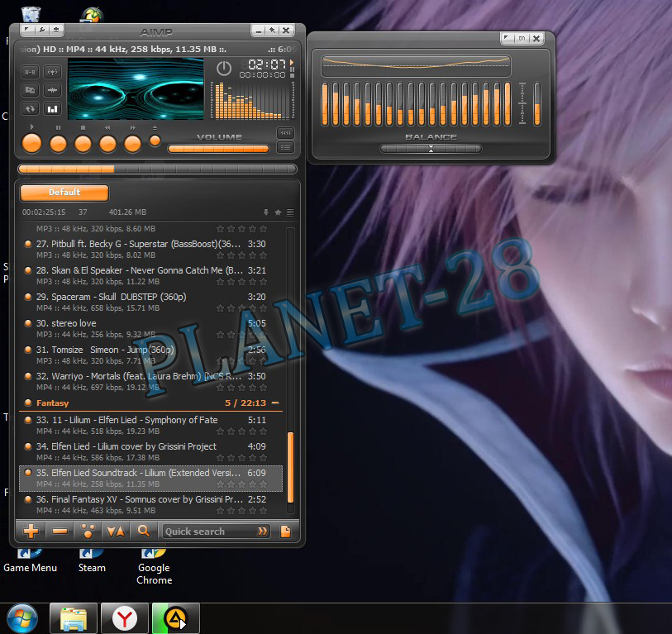Open the playlist view options icon
This screenshot has height=634, width=672.
pos(290,212)
